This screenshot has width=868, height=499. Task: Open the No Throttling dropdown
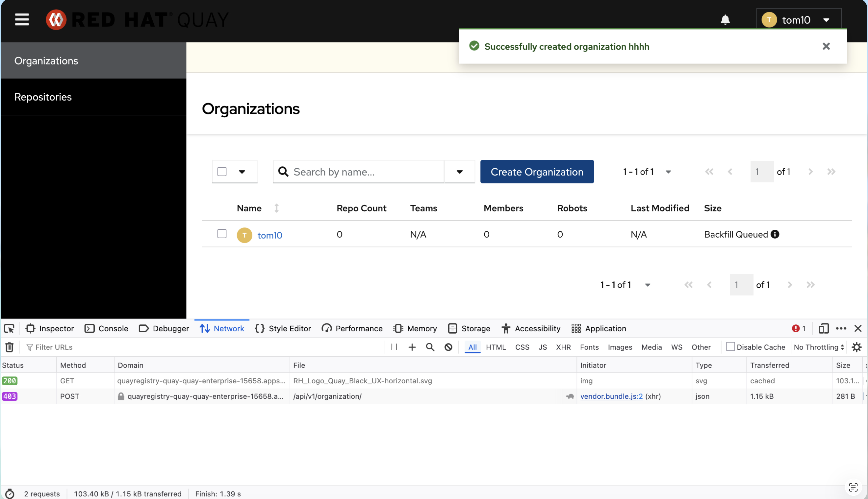[819, 347]
